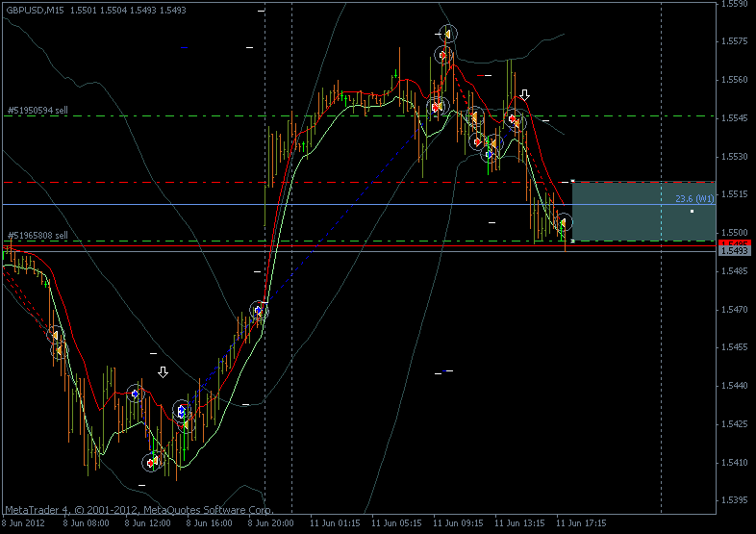Click the 11 Jun 09:15 time label
This screenshot has height=534, width=756.
(x=458, y=523)
